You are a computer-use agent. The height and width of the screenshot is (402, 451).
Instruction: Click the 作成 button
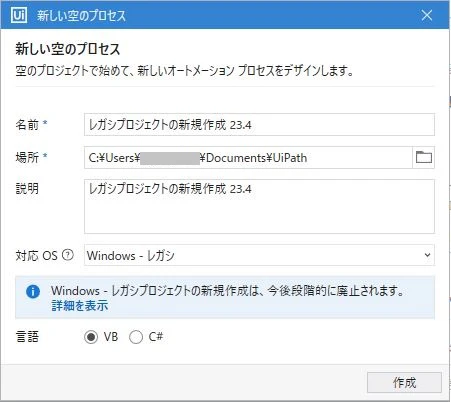click(404, 382)
